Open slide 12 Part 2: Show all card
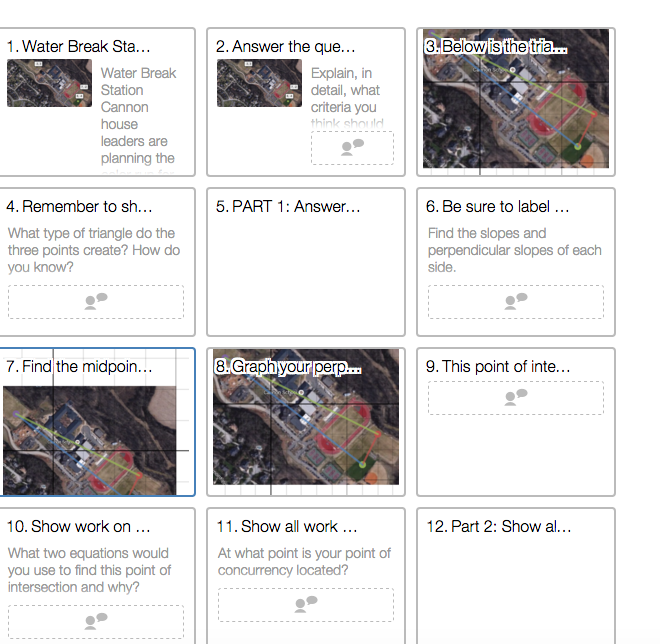 point(516,576)
